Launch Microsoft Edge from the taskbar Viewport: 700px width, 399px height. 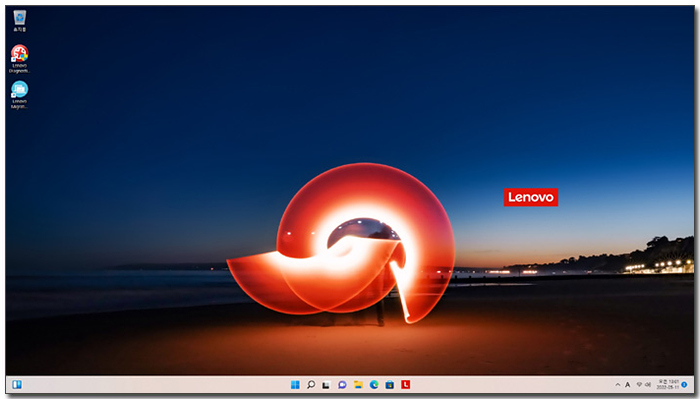coord(374,385)
